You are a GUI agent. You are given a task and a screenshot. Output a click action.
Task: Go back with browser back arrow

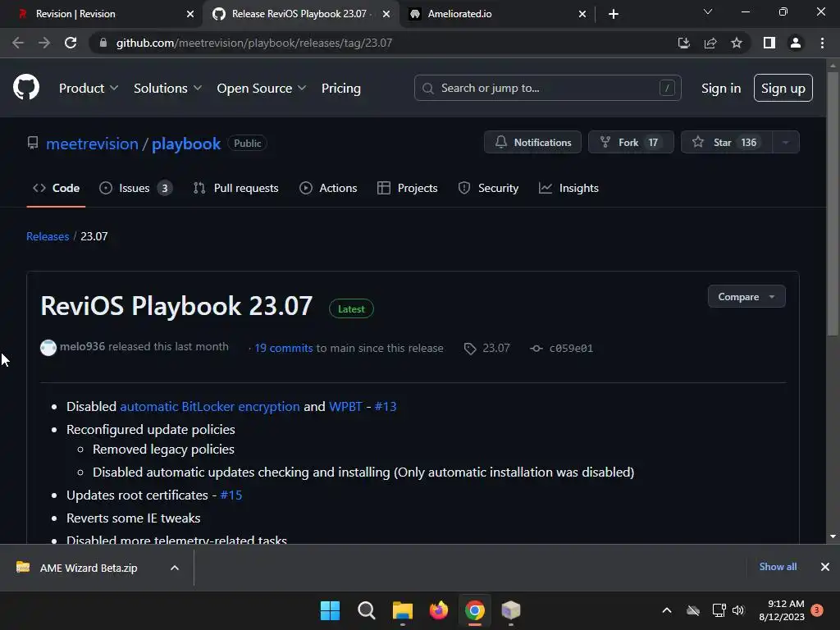18,43
